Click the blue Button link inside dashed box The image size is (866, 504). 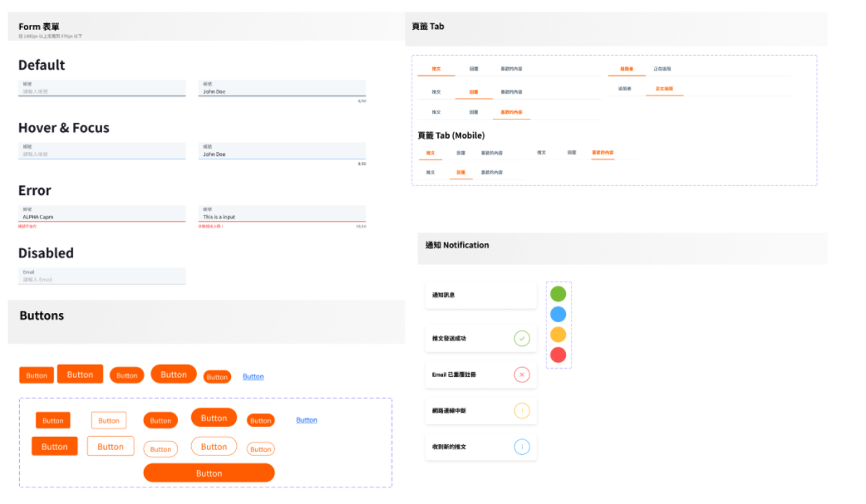coord(307,420)
